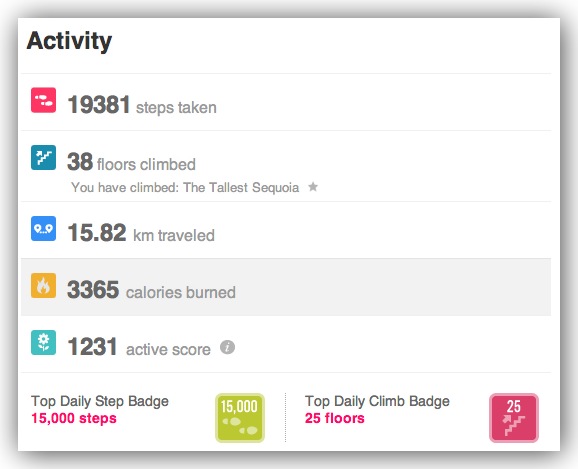Click the Top Daily Climb Badge label
Viewport: 578px width, 469px height.
click(x=377, y=401)
